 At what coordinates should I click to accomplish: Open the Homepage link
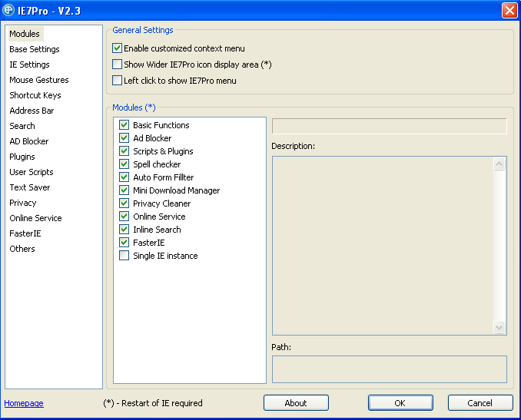[24, 403]
